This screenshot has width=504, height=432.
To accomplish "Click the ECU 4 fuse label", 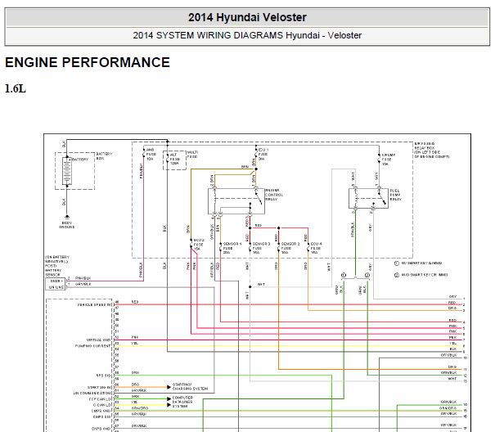I will pos(317,248).
